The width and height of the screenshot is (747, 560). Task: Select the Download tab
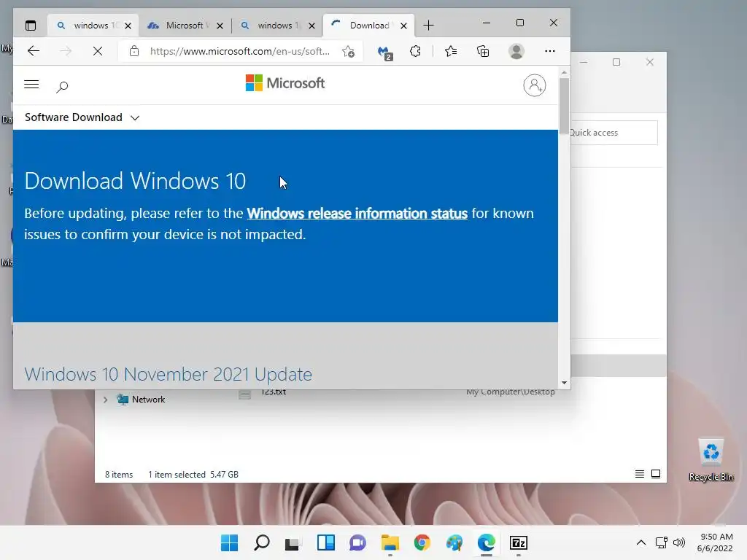(x=369, y=26)
